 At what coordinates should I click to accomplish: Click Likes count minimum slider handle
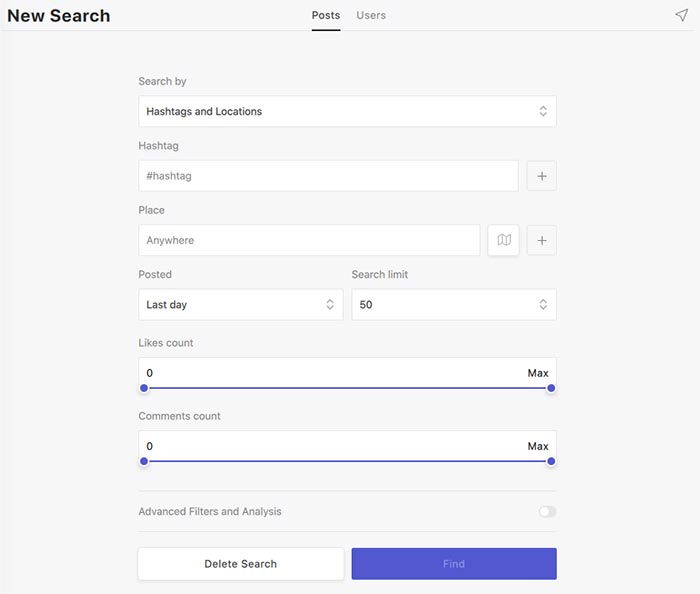[x=144, y=388]
